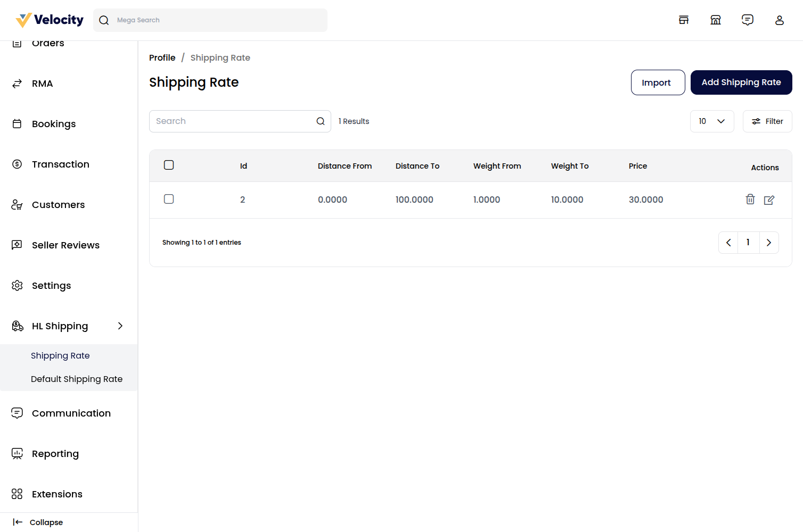Screen dimensions: 803x532
Task: Collapse the HL Shipping menu chevron
Action: point(120,326)
